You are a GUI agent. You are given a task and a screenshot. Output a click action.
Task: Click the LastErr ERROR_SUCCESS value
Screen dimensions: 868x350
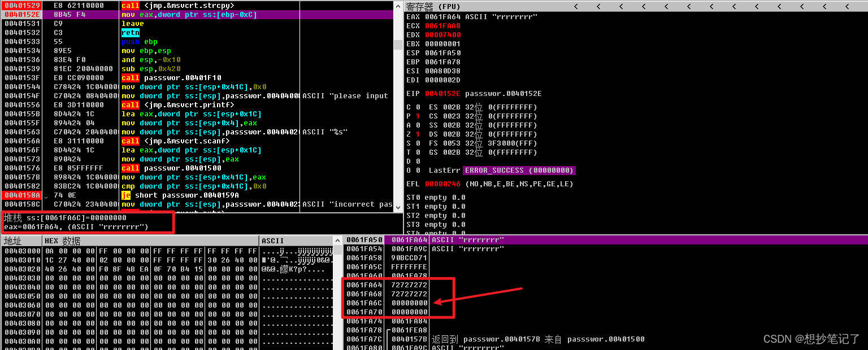[x=519, y=170]
